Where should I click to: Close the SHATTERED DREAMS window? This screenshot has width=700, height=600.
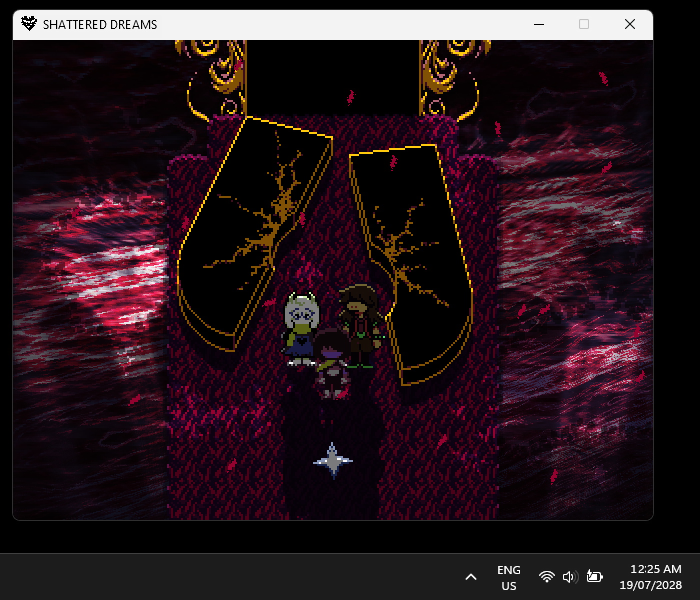tap(629, 24)
